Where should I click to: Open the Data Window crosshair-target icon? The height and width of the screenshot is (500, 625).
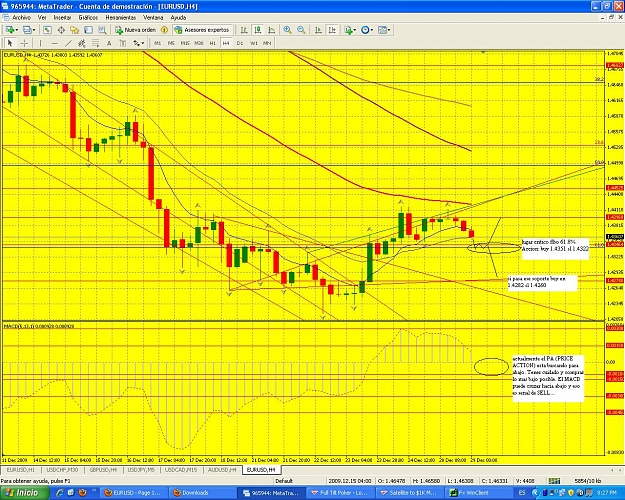(x=61, y=30)
